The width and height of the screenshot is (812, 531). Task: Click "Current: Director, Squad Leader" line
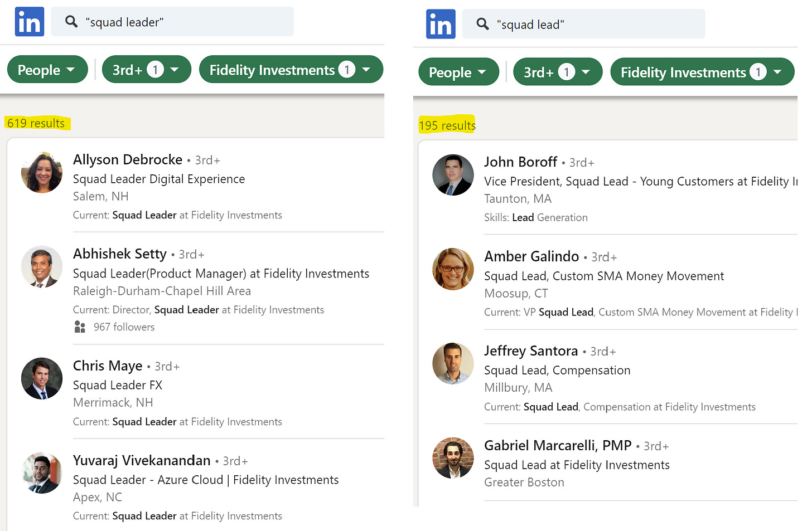click(x=199, y=310)
